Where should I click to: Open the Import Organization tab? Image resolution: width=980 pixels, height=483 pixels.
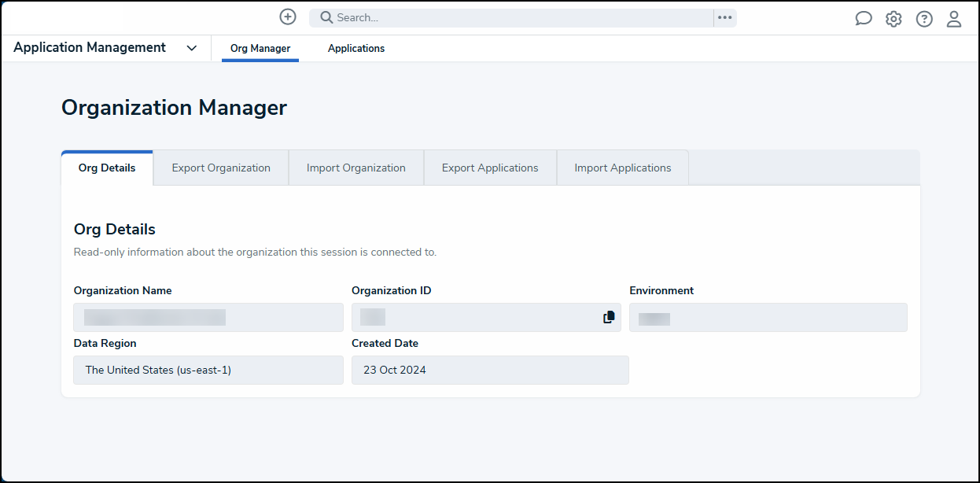click(356, 168)
